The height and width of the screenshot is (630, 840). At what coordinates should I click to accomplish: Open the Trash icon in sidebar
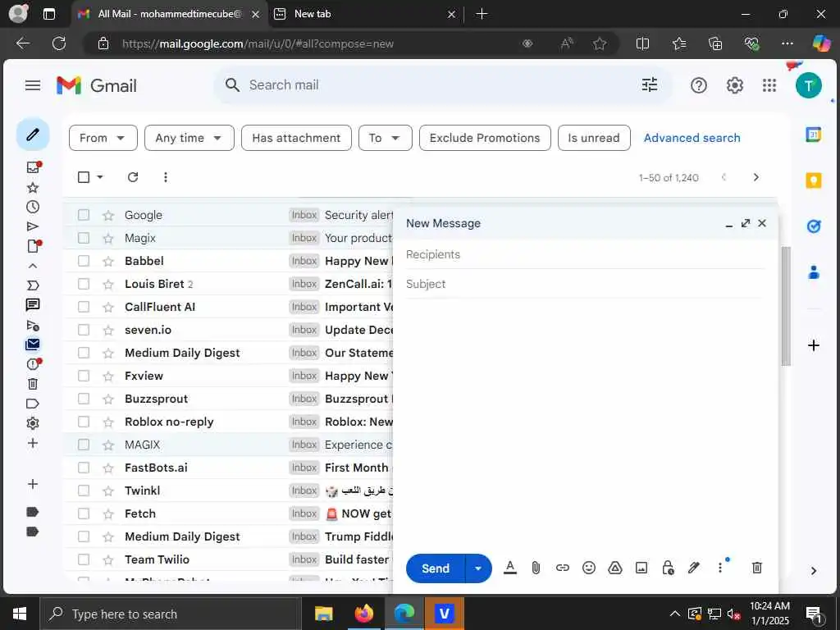click(x=33, y=384)
